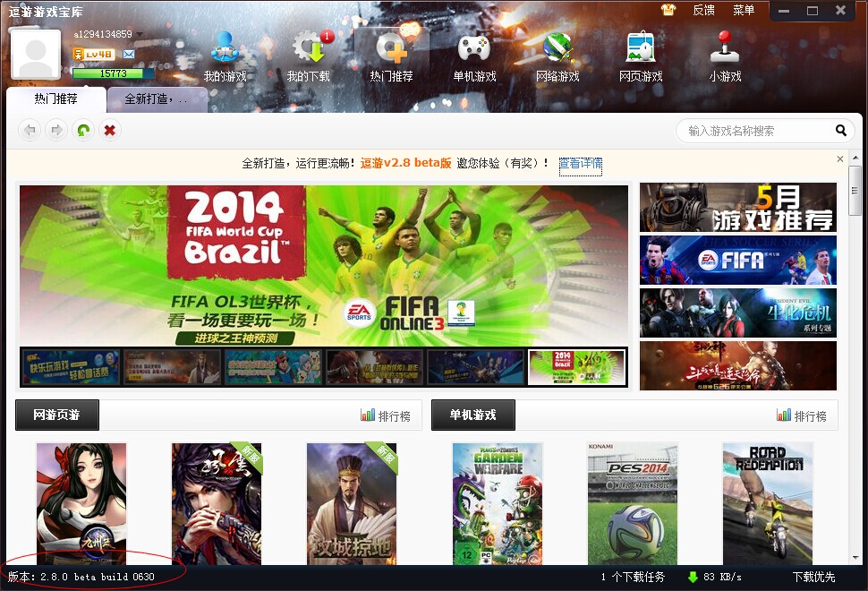Select the third carousel thumbnail (cartoon)
868x591 pixels.
(x=273, y=366)
